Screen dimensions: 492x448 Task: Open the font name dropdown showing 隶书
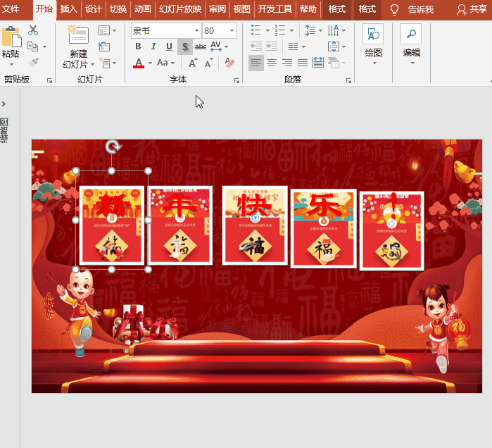click(x=196, y=31)
